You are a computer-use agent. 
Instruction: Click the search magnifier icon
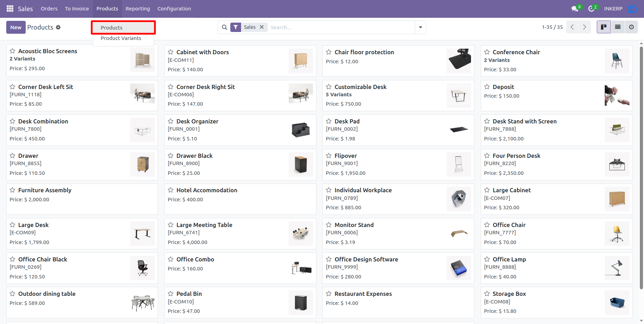coord(224,27)
